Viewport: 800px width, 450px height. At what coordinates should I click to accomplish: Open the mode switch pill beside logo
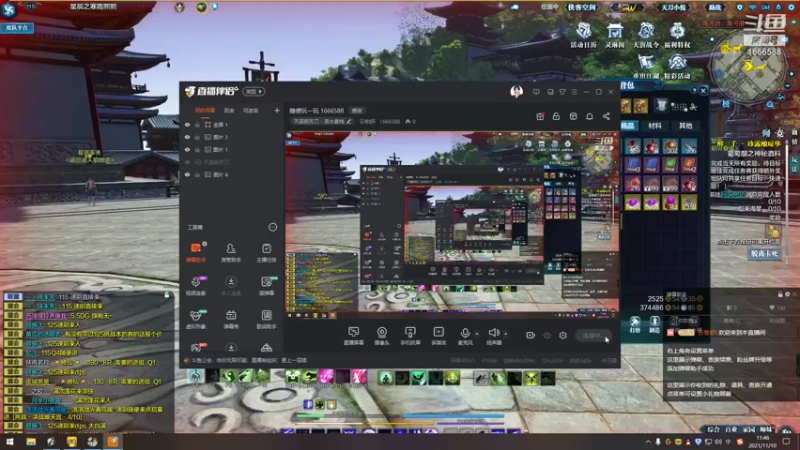click(254, 91)
